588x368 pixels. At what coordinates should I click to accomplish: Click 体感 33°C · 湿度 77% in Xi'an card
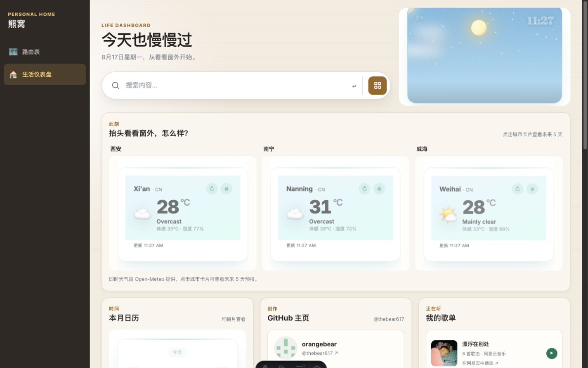(180, 229)
